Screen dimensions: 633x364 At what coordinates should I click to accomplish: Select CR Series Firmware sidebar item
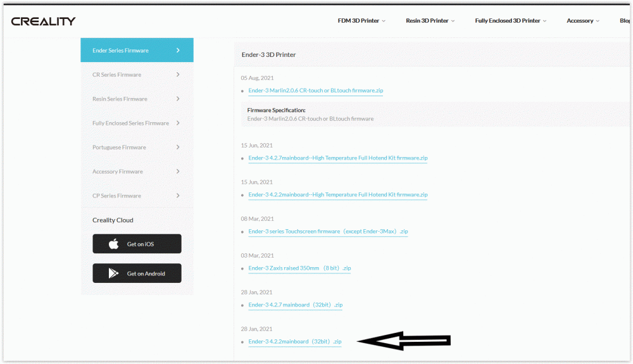pyautogui.click(x=137, y=74)
